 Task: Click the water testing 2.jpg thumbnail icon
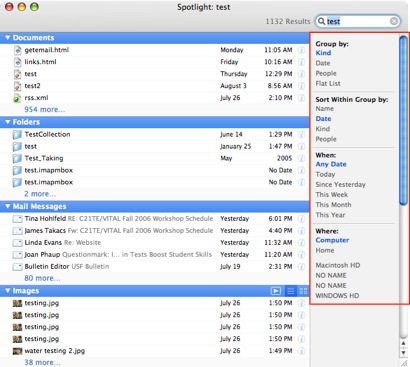(17, 351)
